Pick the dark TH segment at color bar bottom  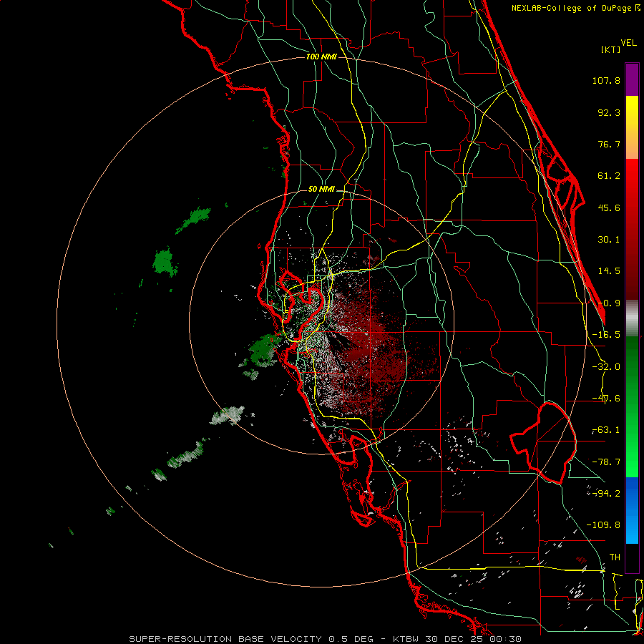coord(632,558)
